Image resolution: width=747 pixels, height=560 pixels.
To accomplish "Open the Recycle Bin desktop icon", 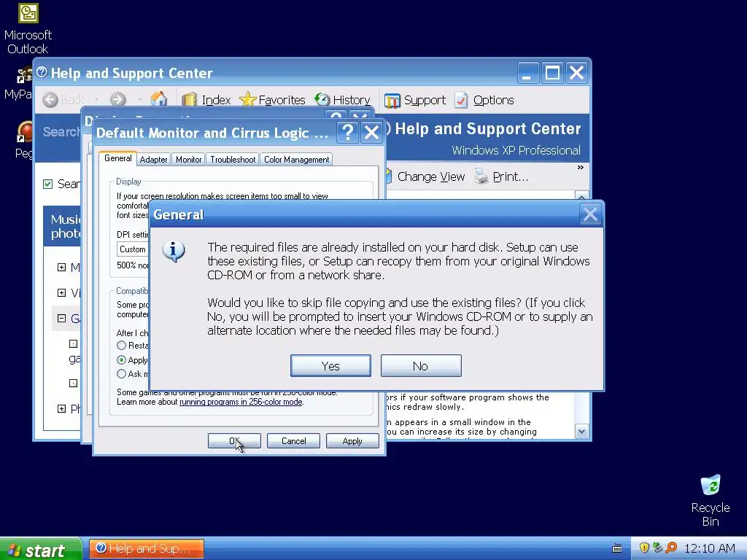I will tap(711, 500).
